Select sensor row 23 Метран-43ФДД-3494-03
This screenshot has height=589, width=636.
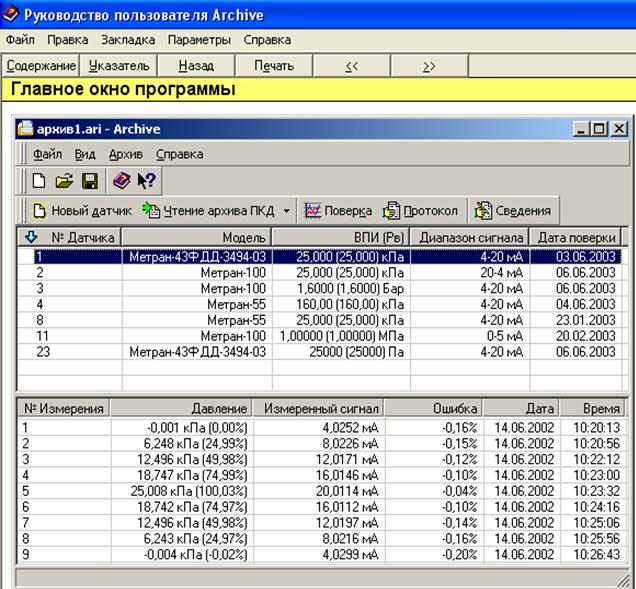(196, 352)
